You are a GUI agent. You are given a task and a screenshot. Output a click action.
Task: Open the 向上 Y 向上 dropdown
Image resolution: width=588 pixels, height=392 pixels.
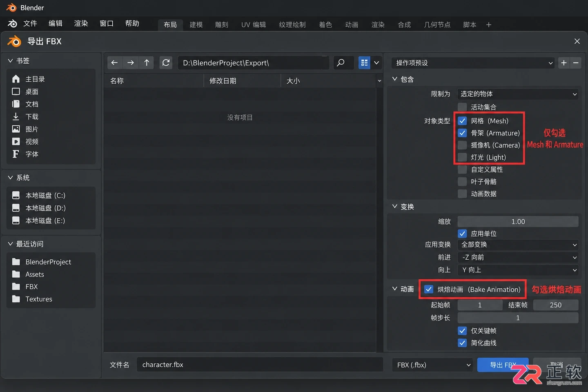point(518,270)
